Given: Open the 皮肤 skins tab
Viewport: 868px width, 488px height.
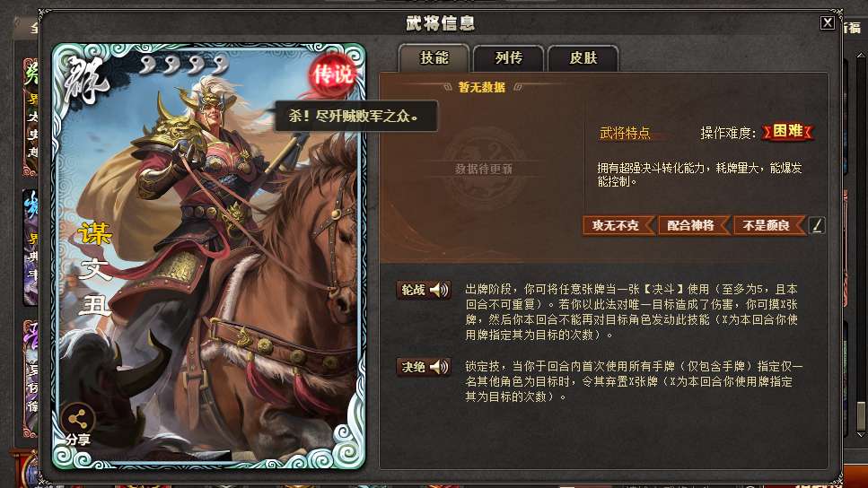Looking at the screenshot, I should 583,58.
